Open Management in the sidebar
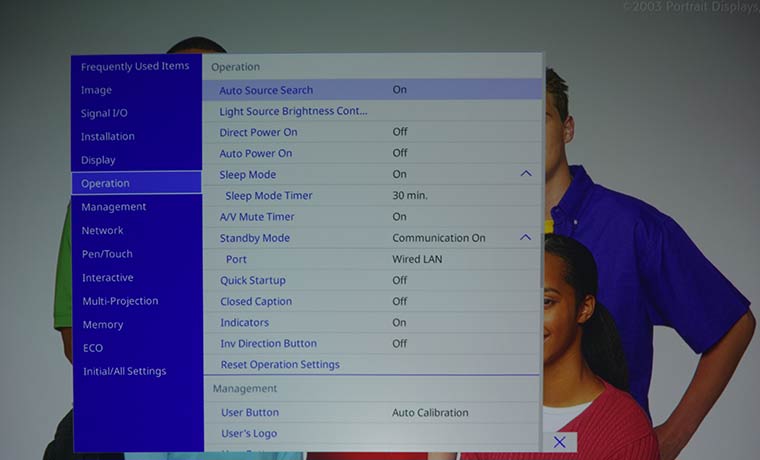This screenshot has height=460, width=760. (113, 207)
